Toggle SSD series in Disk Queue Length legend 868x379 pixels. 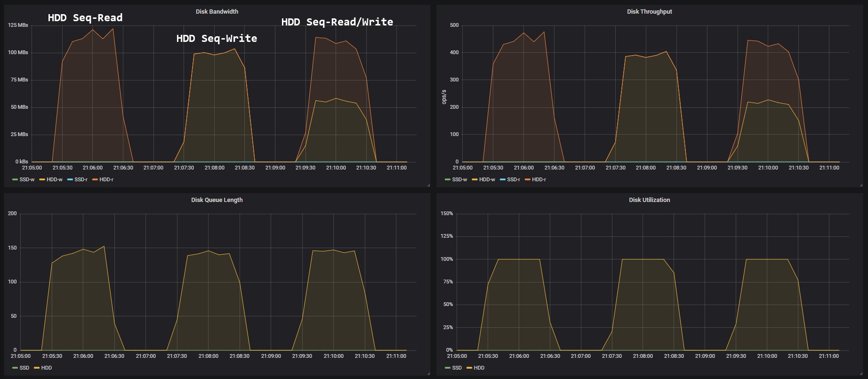click(x=24, y=368)
